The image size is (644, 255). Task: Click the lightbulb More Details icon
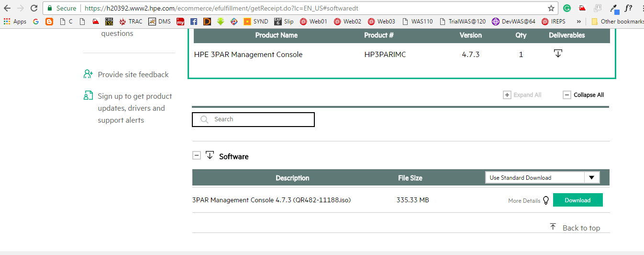tap(546, 200)
